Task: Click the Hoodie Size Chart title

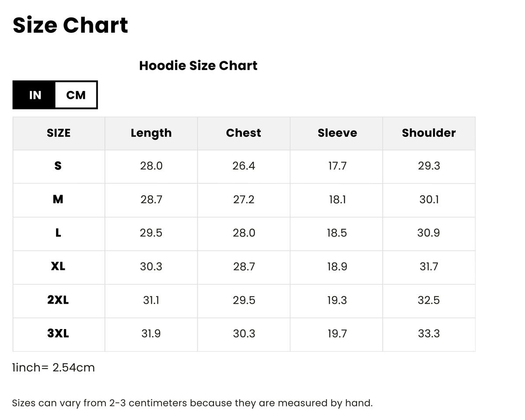Action: coord(198,66)
